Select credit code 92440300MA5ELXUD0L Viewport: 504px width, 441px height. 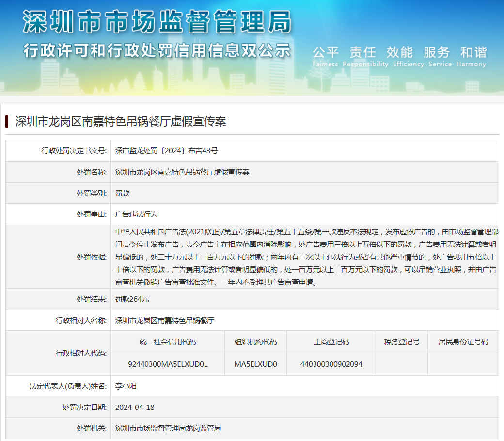tap(168, 364)
